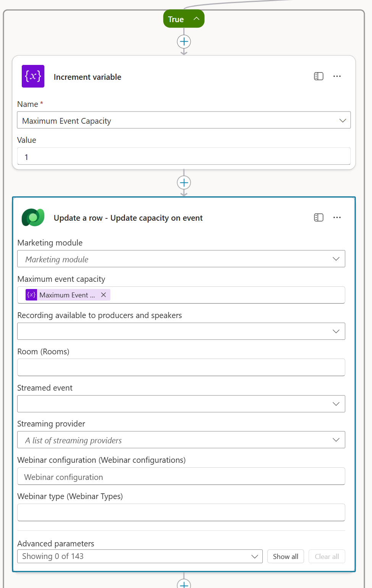This screenshot has width=372, height=588.
Task: Collapse the True branch
Action: point(196,19)
